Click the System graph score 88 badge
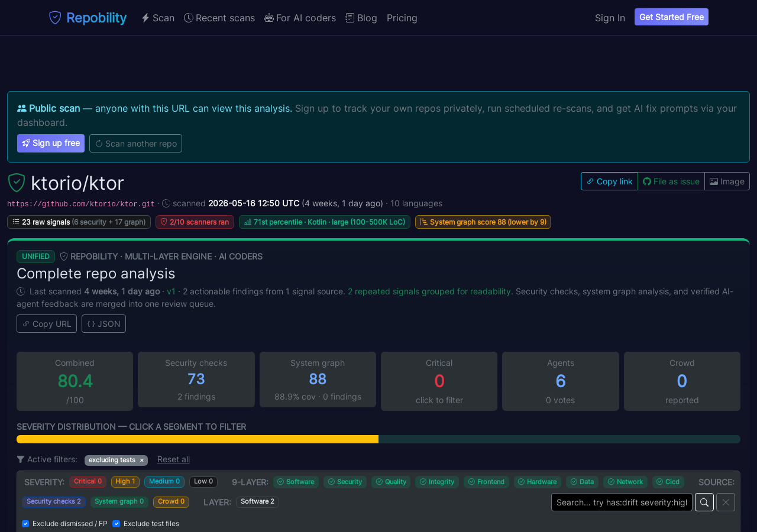The height and width of the screenshot is (532, 757). coord(483,222)
